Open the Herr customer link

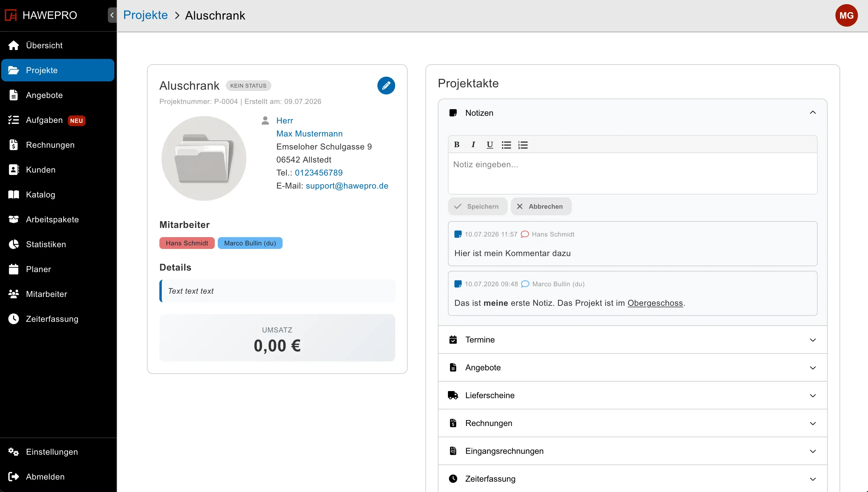pyautogui.click(x=285, y=121)
